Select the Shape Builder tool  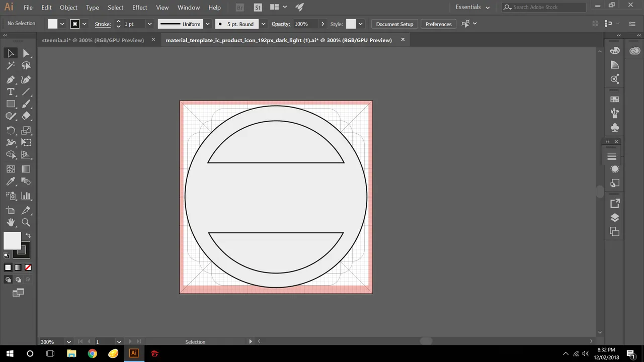tap(11, 155)
